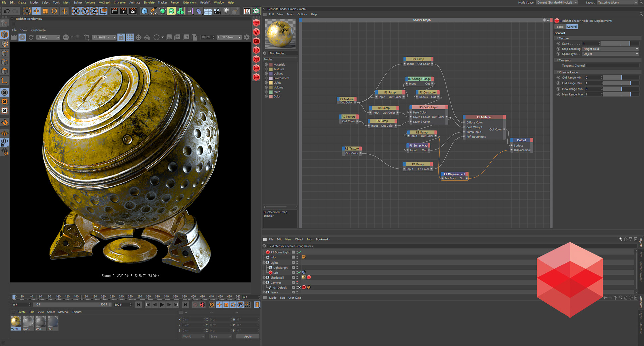644x346 pixels.
Task: Open the Redshift menu in menu bar
Action: (x=205, y=2)
